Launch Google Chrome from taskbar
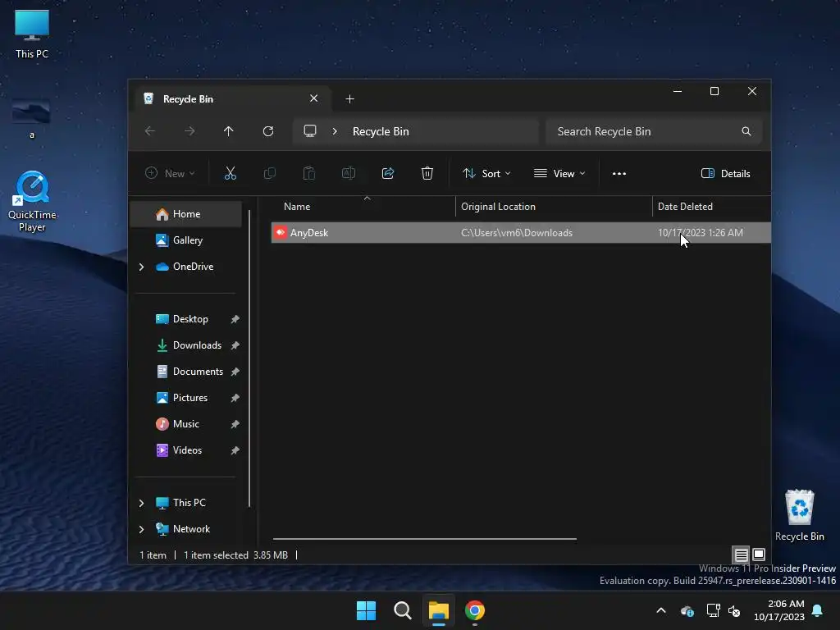This screenshot has width=840, height=630. pyautogui.click(x=475, y=610)
